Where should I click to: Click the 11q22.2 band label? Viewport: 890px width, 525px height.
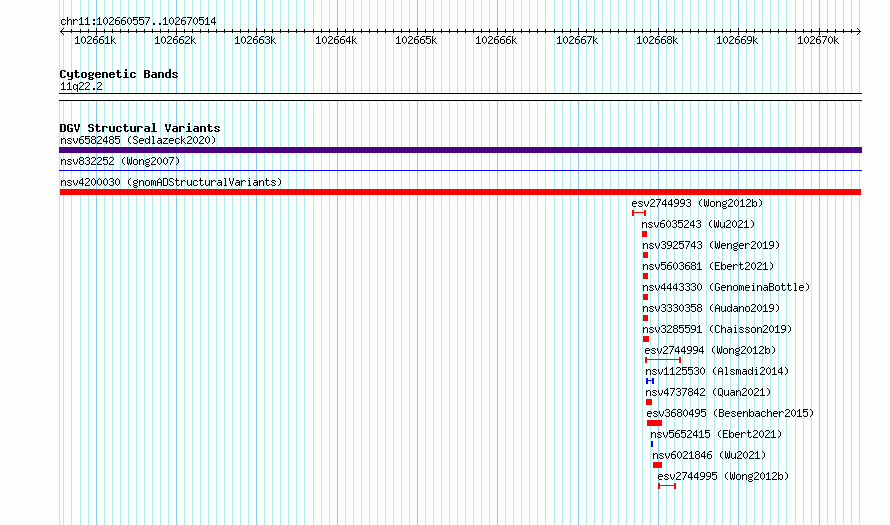point(81,86)
